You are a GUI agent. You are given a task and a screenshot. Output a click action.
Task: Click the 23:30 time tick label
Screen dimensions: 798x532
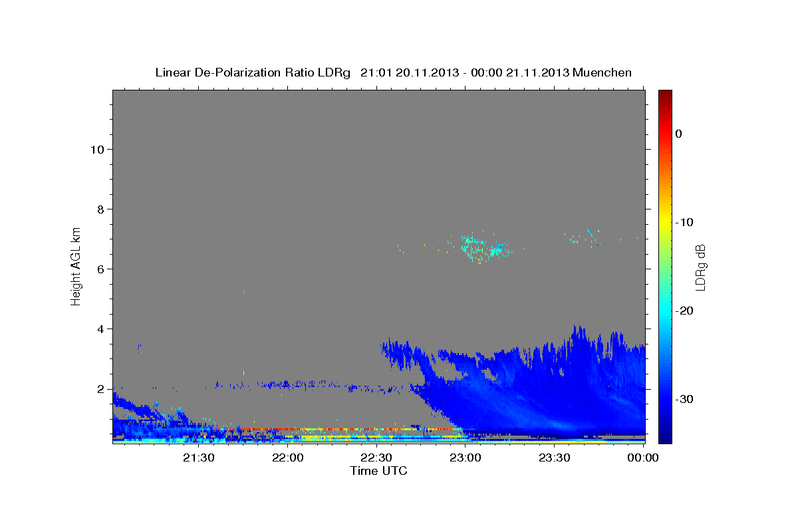554,458
